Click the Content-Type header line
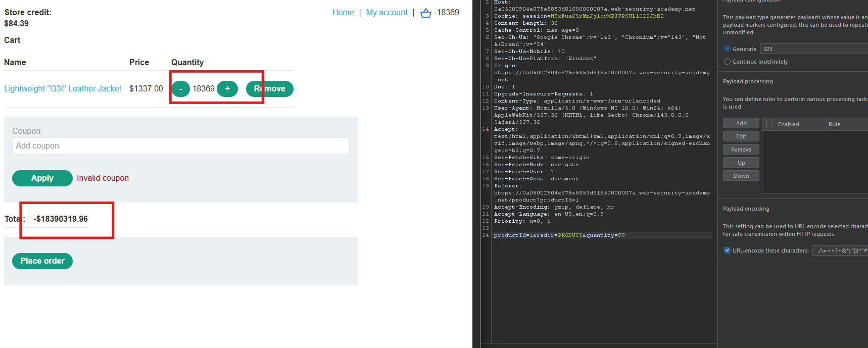The width and height of the screenshot is (868, 348). [x=577, y=101]
